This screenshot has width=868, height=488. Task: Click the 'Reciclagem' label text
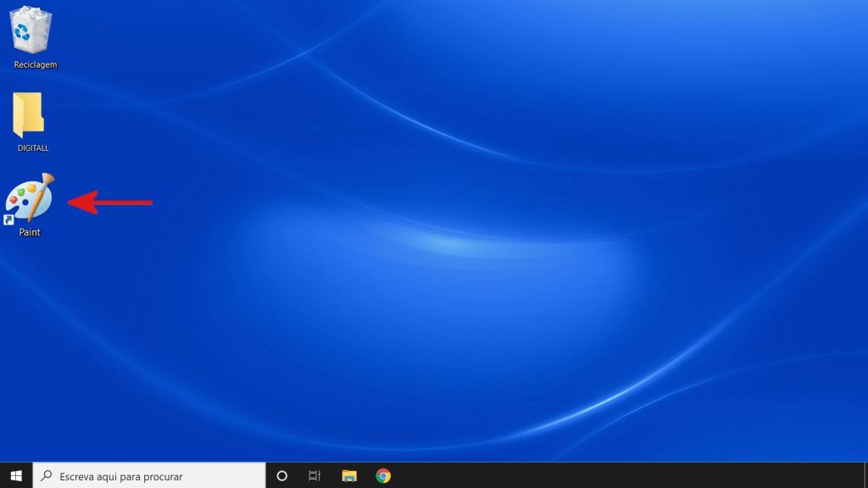[36, 64]
